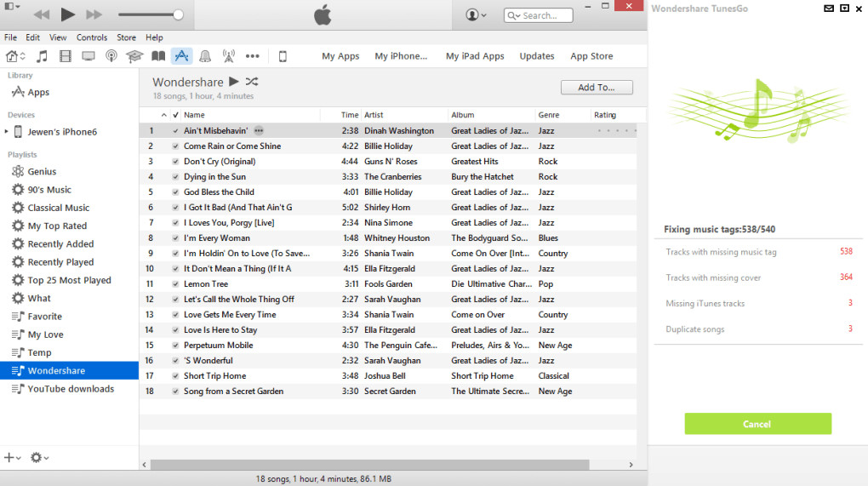Open the account user menu
Image resolution: width=868 pixels, height=486 pixels.
tap(476, 15)
